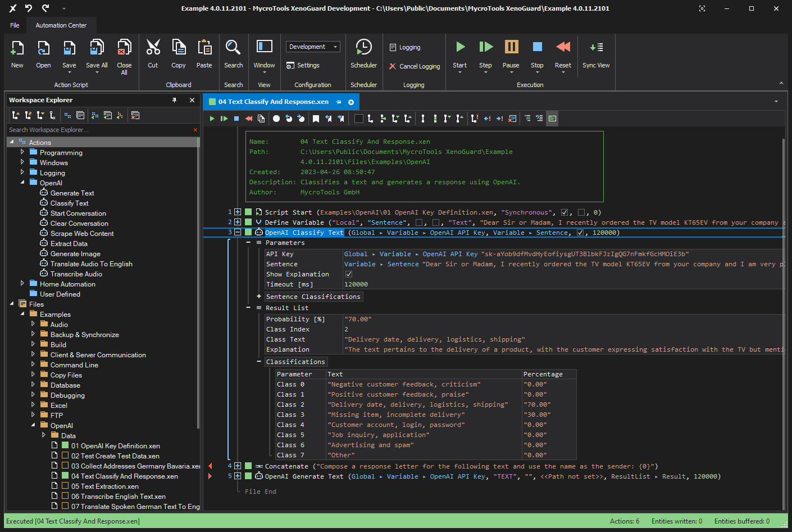Collapse line 3 OpenAI Classify Text step
This screenshot has height=532, width=792.
click(x=238, y=232)
